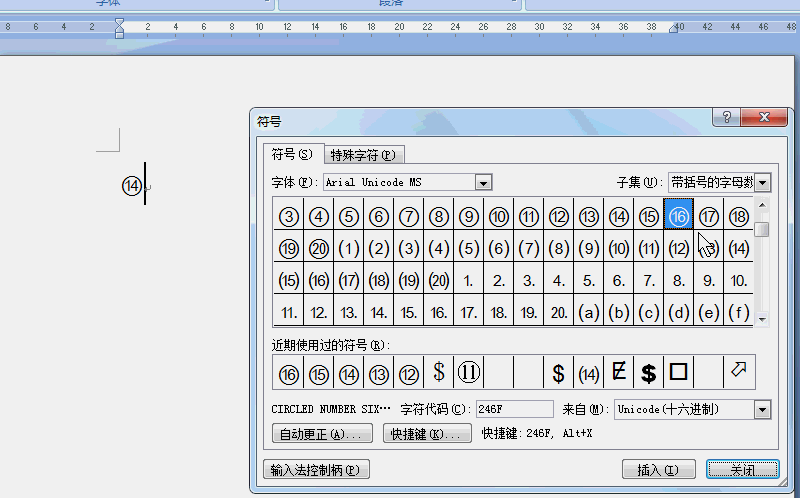Image resolution: width=800 pixels, height=498 pixels.
Task: Click the 字符代码 field showing 246F
Action: click(514, 409)
